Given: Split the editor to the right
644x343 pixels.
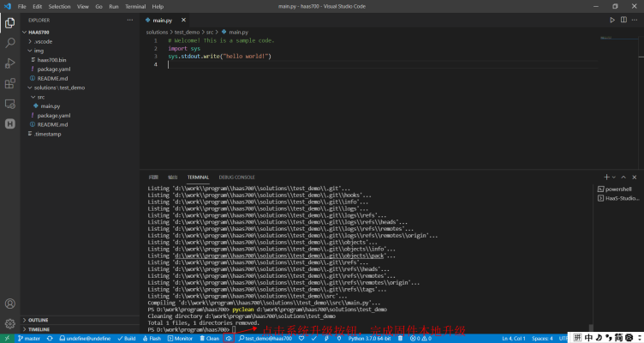Looking at the screenshot, I should pos(624,19).
